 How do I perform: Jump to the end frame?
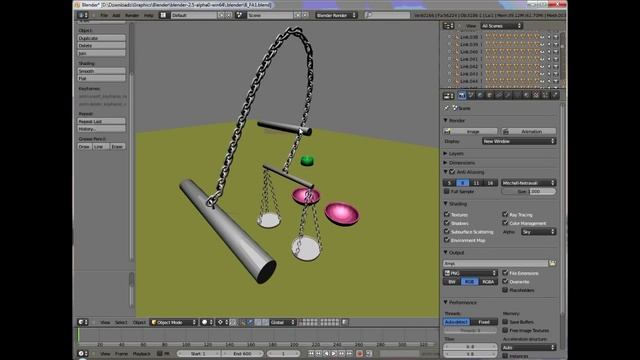(349, 353)
